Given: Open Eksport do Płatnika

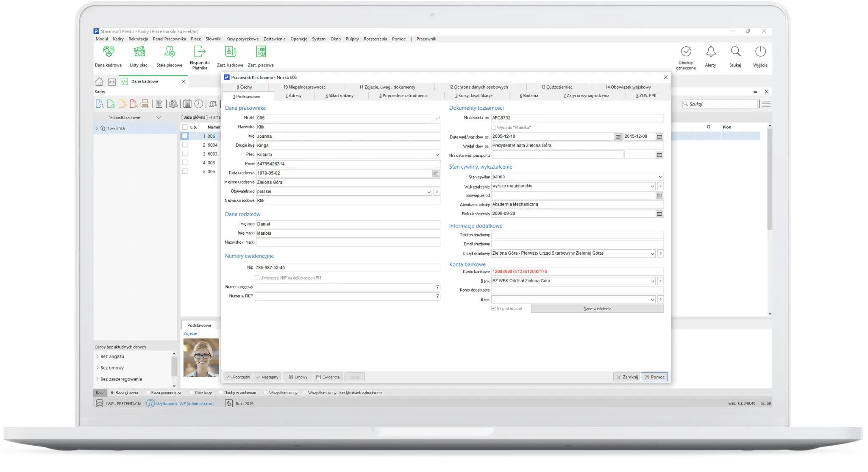Looking at the screenshot, I should pos(200,52).
